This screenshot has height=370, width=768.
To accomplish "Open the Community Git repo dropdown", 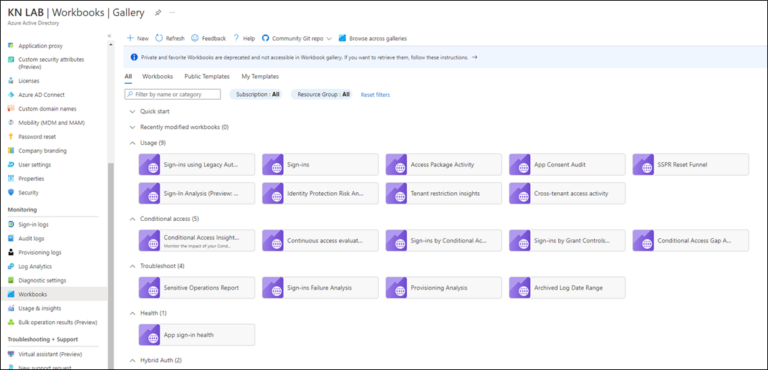I will (x=329, y=38).
